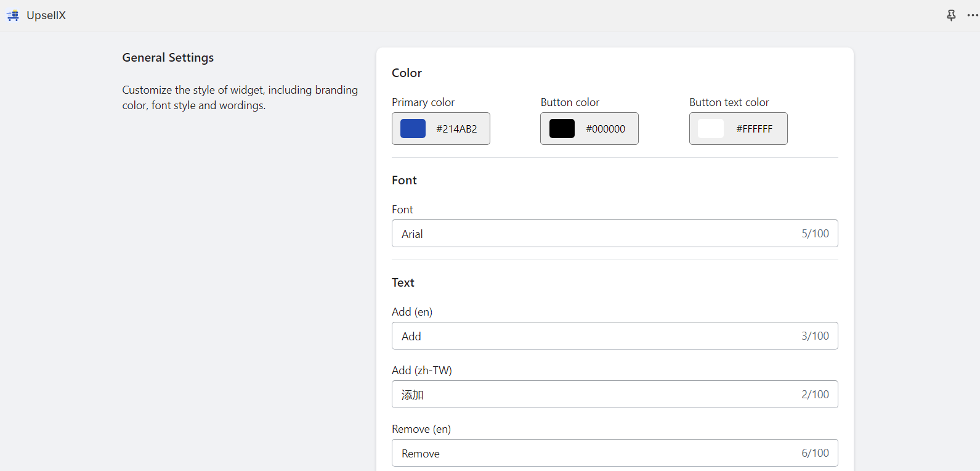Click the General Settings heading
Viewport: 980px width, 471px height.
tap(168, 57)
